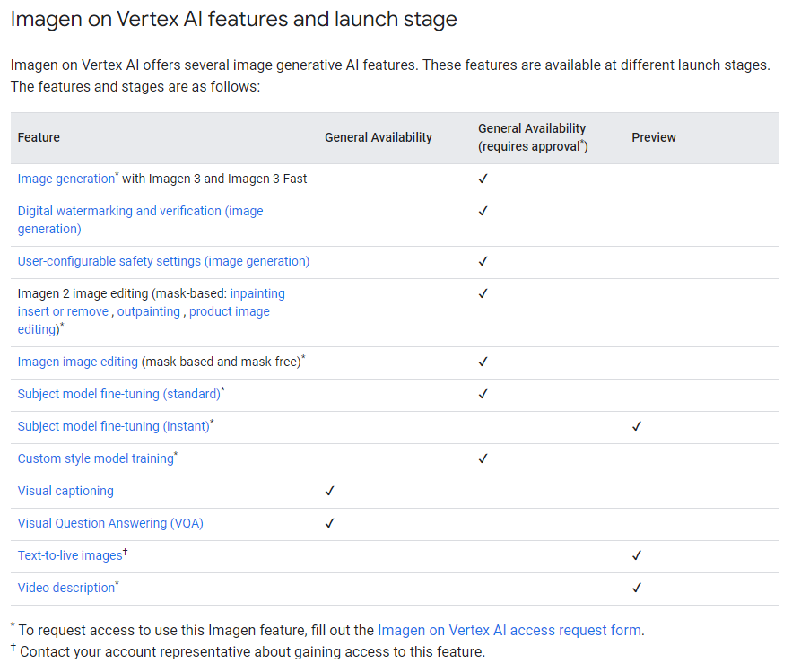
Task: Click the product image editing link
Action: point(229,311)
